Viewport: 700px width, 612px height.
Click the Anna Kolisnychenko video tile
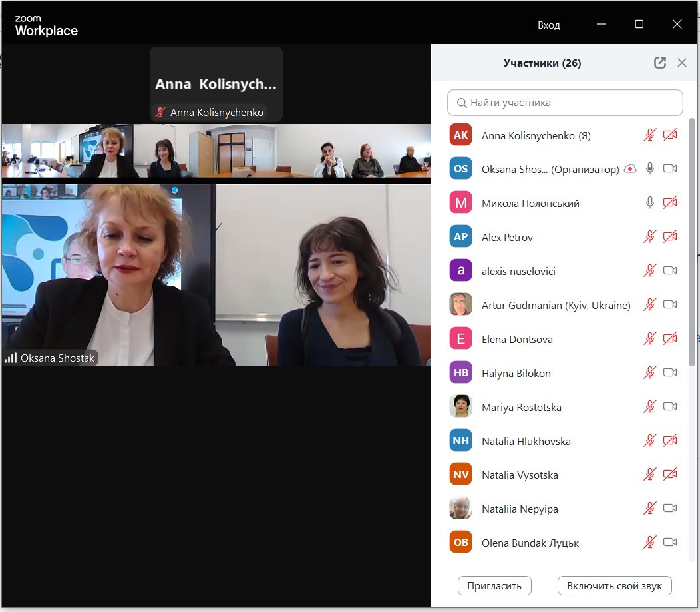pyautogui.click(x=216, y=84)
